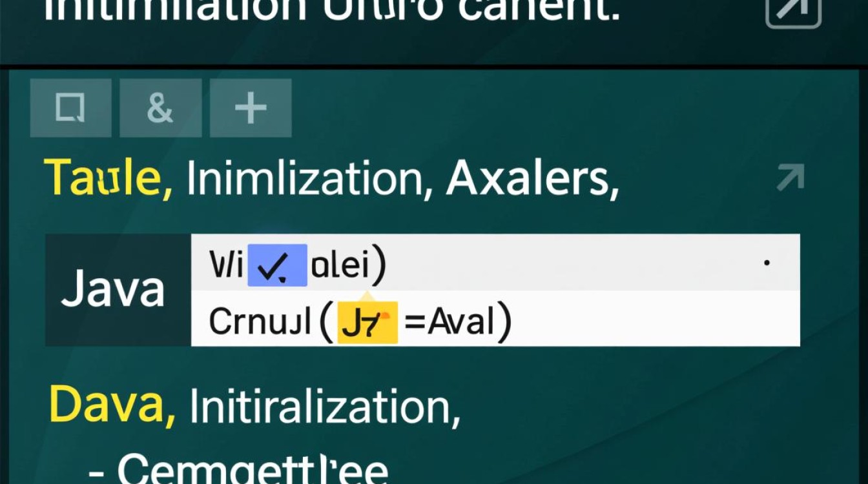The height and width of the screenshot is (484, 868).
Task: Toggle the blue checkmark box
Action: click(x=277, y=265)
